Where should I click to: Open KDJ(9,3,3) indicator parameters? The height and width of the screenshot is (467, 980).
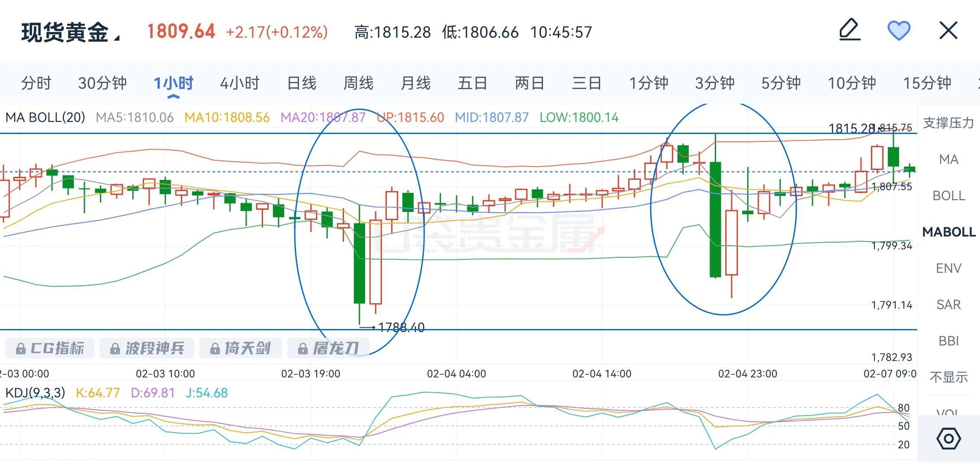(35, 393)
